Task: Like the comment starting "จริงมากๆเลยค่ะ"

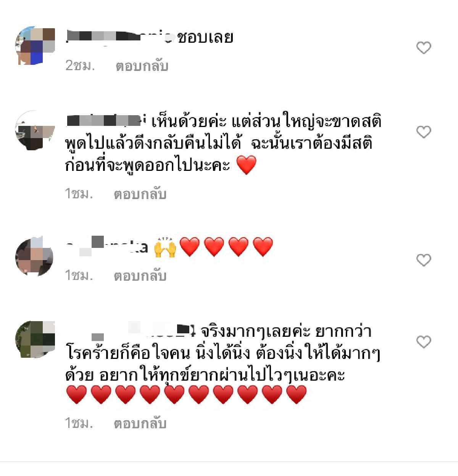Action: (x=423, y=342)
